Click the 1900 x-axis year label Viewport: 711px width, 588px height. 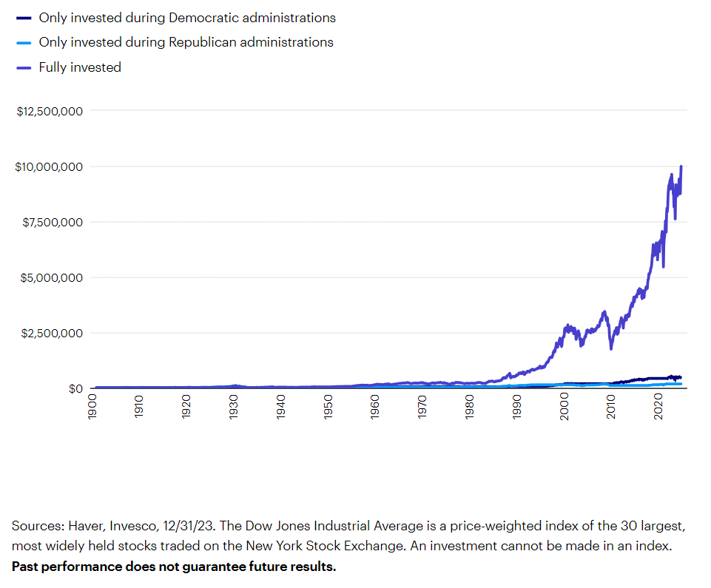92,407
